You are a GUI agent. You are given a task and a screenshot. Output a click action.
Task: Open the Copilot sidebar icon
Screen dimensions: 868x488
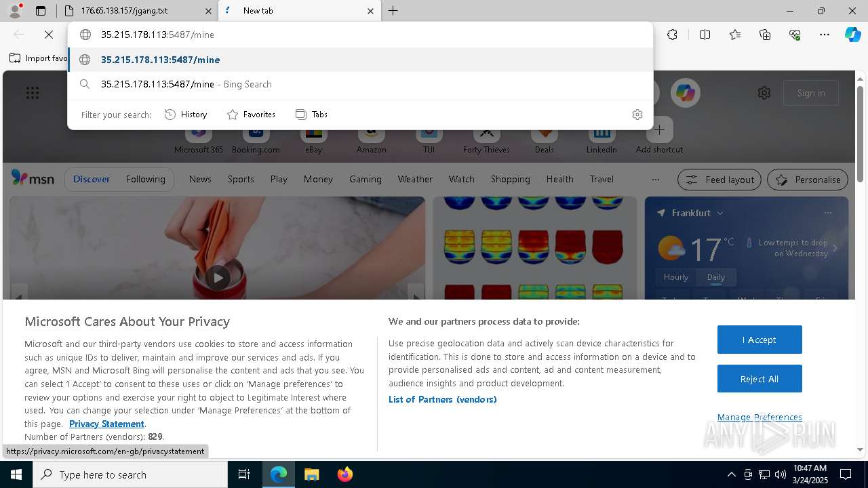click(852, 35)
